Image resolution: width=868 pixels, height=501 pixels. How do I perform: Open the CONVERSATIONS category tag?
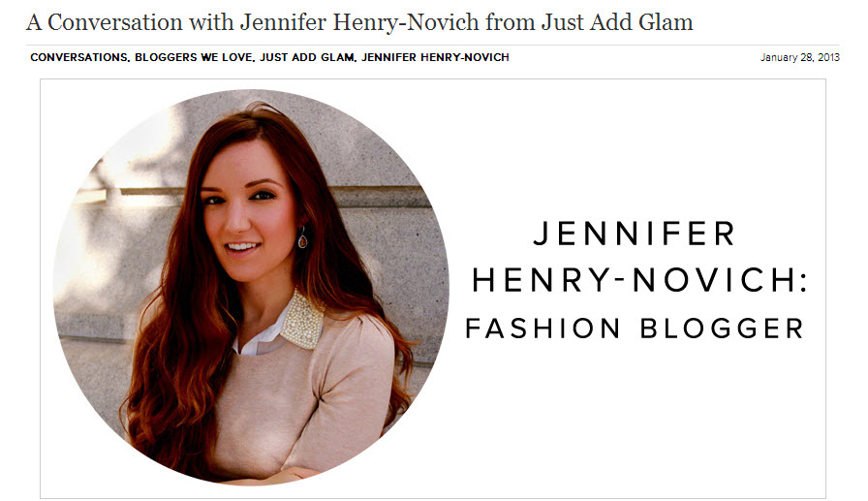[x=78, y=57]
